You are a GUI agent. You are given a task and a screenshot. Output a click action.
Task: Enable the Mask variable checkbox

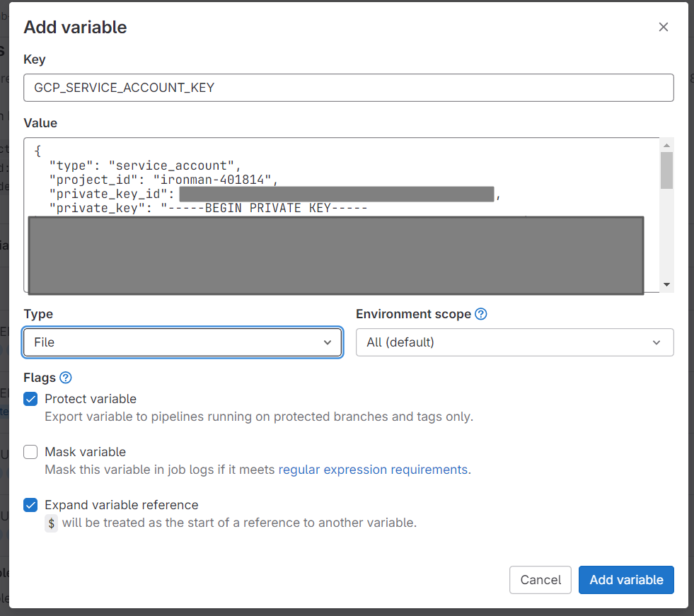click(30, 452)
